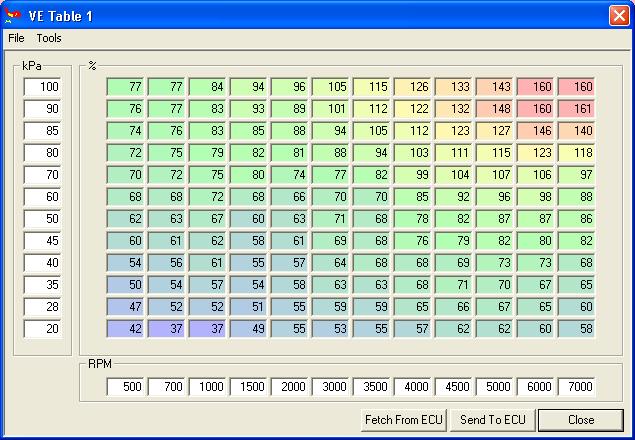Screen dimensions: 635x440
Task: Select VE cell 78 at 50 kPa, 4000 RPM
Action: [x=412, y=219]
